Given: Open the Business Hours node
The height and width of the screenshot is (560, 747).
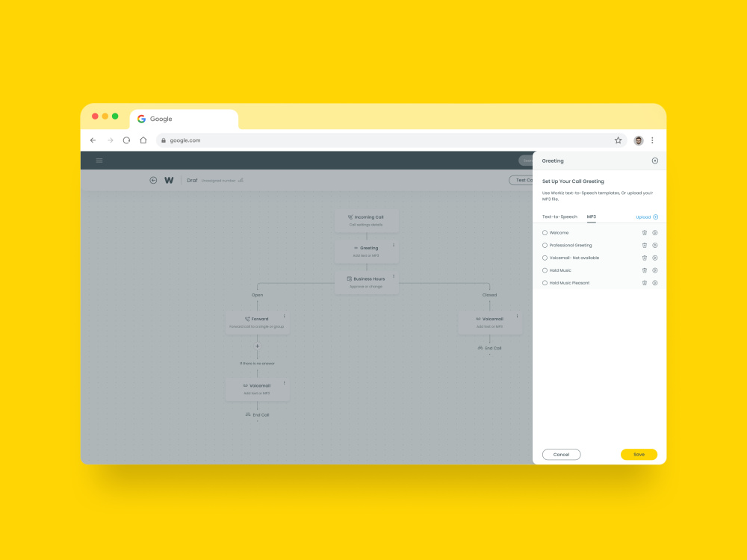Looking at the screenshot, I should (366, 282).
